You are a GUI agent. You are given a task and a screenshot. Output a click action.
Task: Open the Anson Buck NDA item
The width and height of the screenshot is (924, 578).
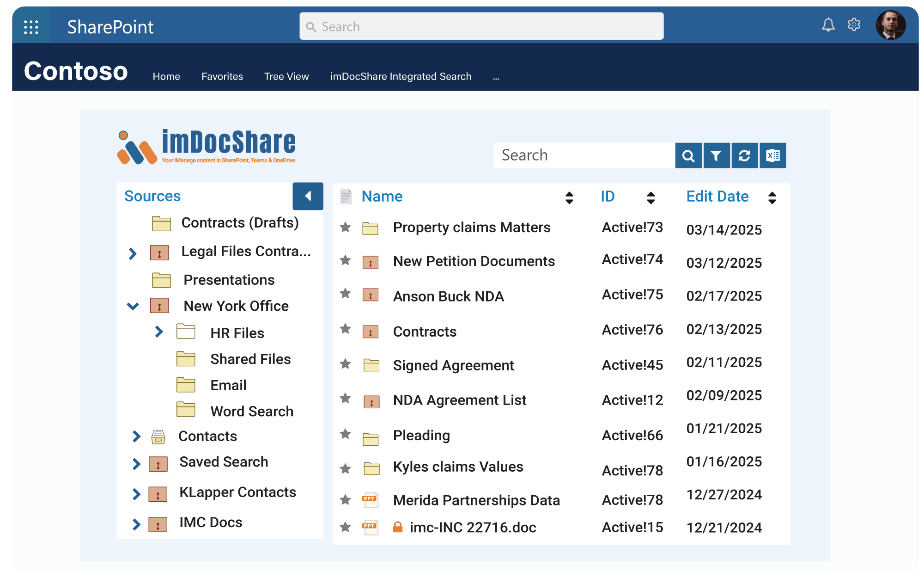[x=448, y=296]
